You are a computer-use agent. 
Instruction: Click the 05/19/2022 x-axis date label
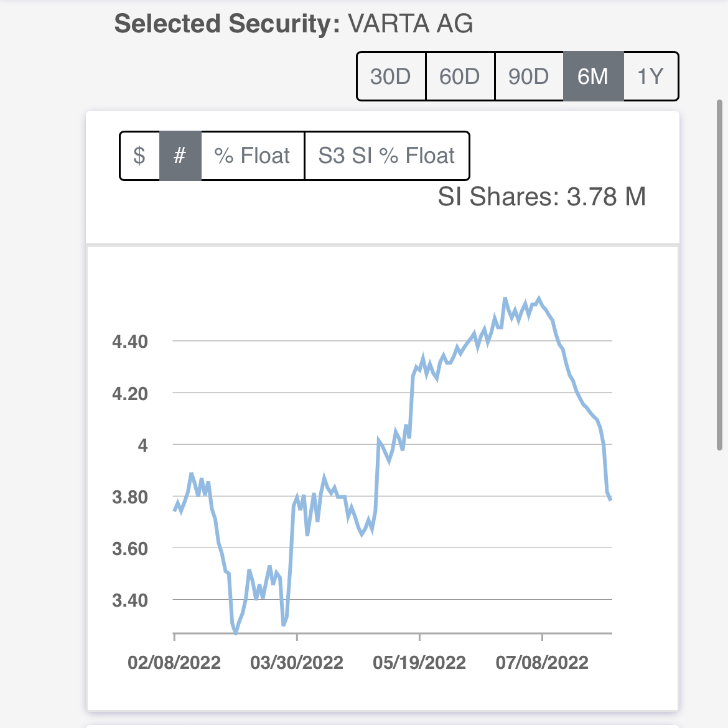coord(419,662)
